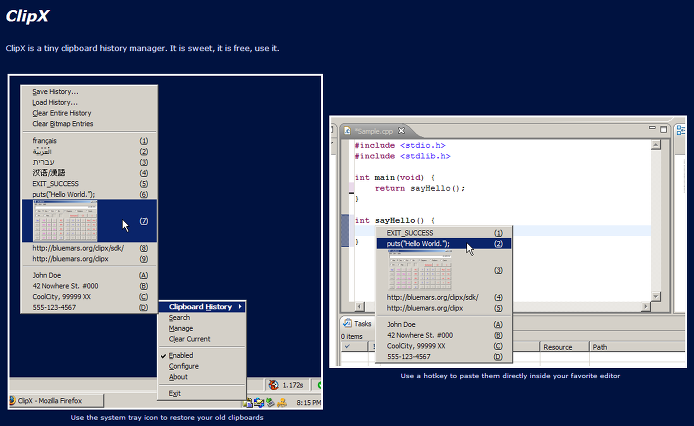Click the green-arrow hardware tray icon

(270, 403)
